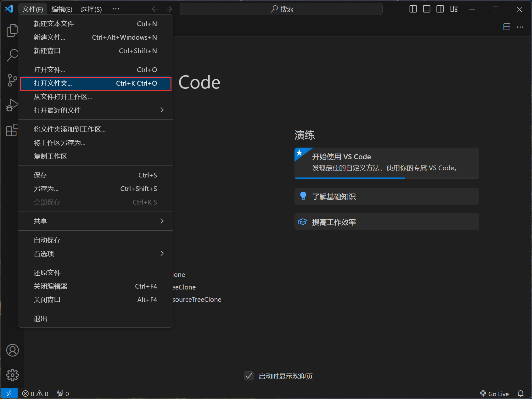Choose Open Workspace from File...
Viewport: 532px width, 399px height.
[96, 97]
